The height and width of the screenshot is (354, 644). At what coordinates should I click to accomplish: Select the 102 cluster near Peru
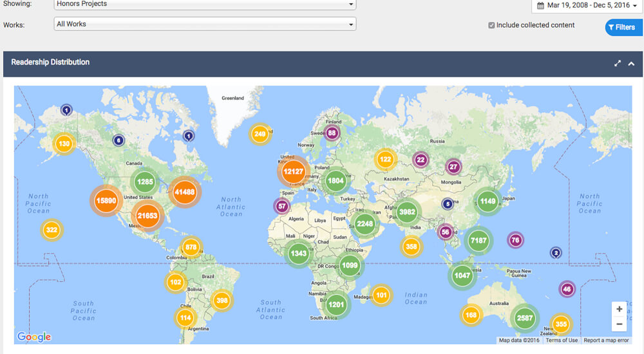(176, 282)
